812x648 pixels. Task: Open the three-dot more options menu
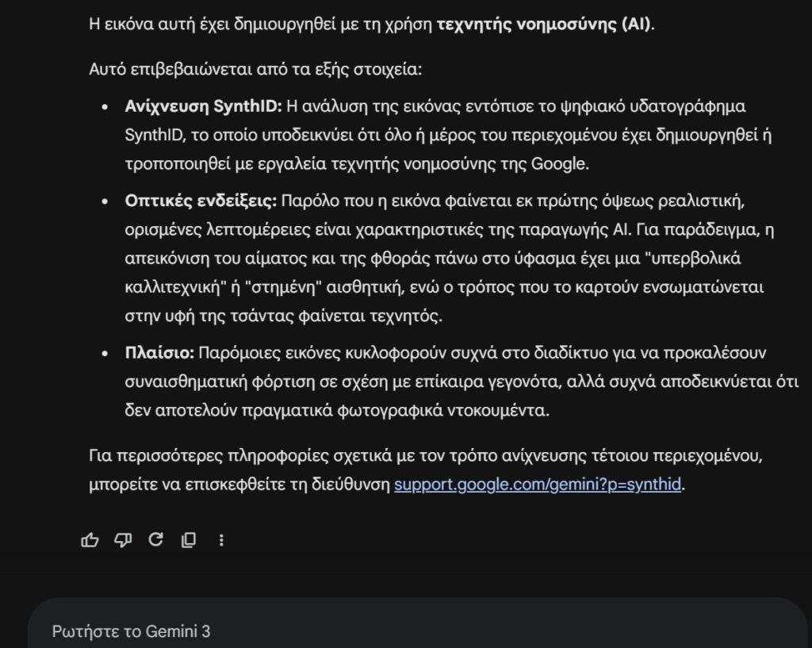pyautogui.click(x=221, y=540)
